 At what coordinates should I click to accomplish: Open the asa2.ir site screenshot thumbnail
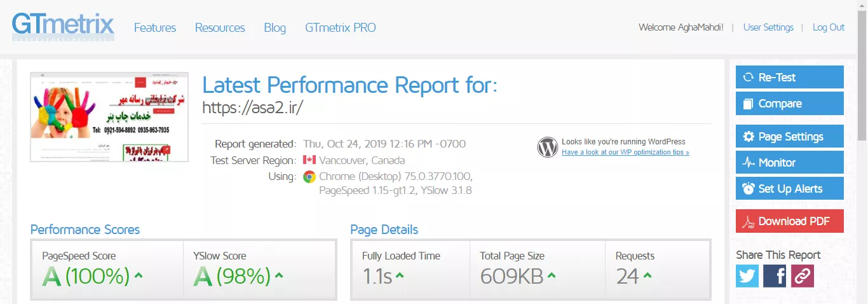tap(109, 117)
